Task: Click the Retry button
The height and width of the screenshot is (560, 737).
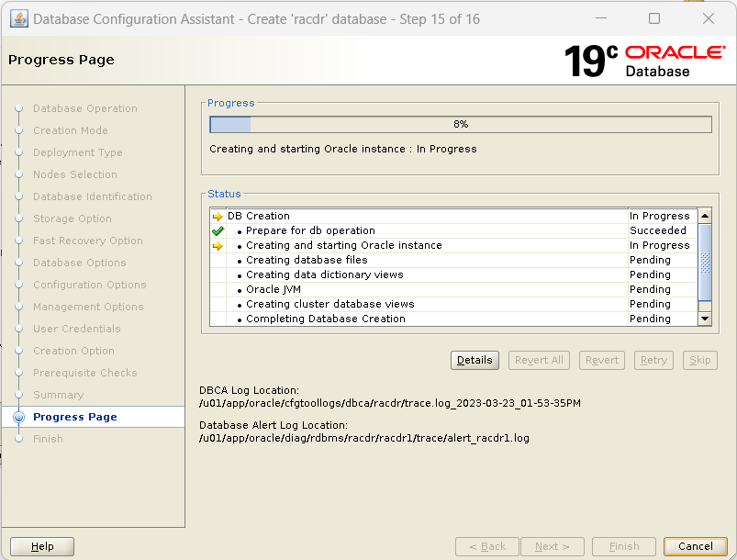Action: [653, 360]
